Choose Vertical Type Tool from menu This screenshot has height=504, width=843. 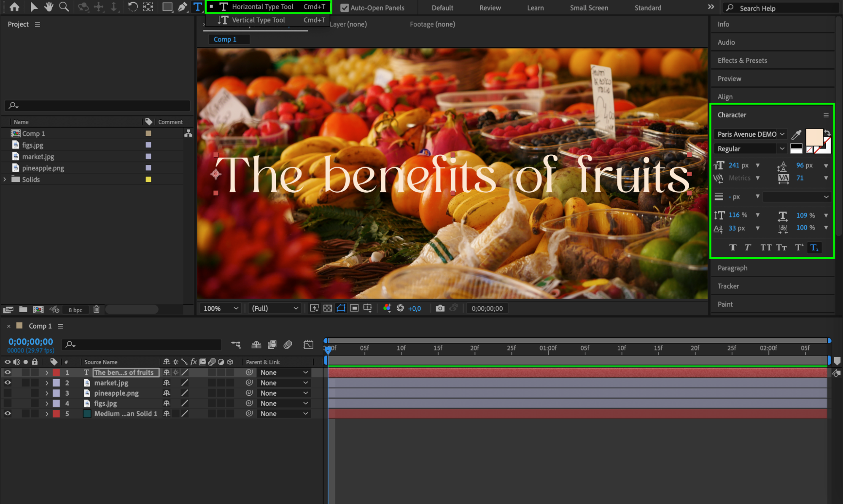tap(258, 20)
